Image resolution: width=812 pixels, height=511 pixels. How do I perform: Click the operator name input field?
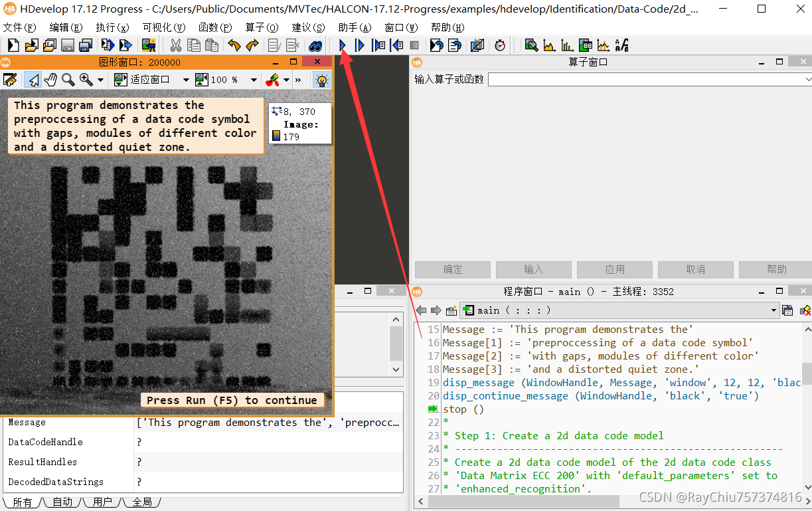[645, 79]
